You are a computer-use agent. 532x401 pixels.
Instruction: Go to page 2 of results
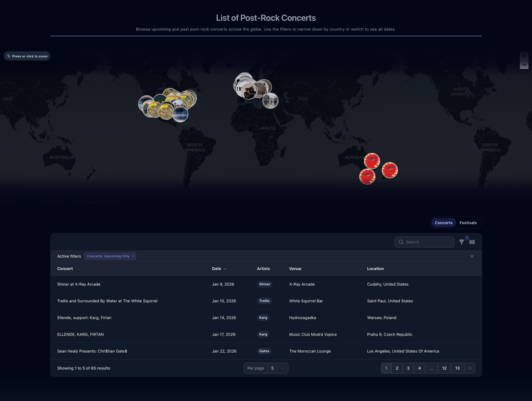click(397, 368)
